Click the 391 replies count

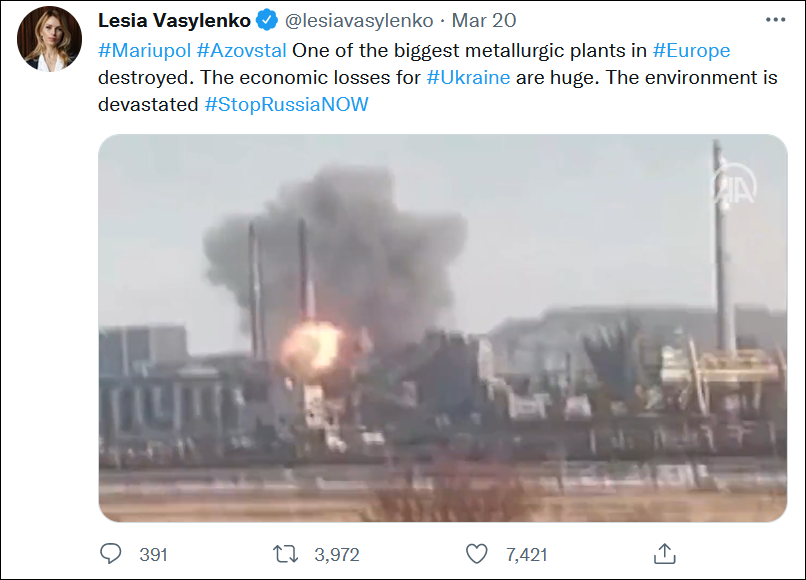tap(153, 554)
